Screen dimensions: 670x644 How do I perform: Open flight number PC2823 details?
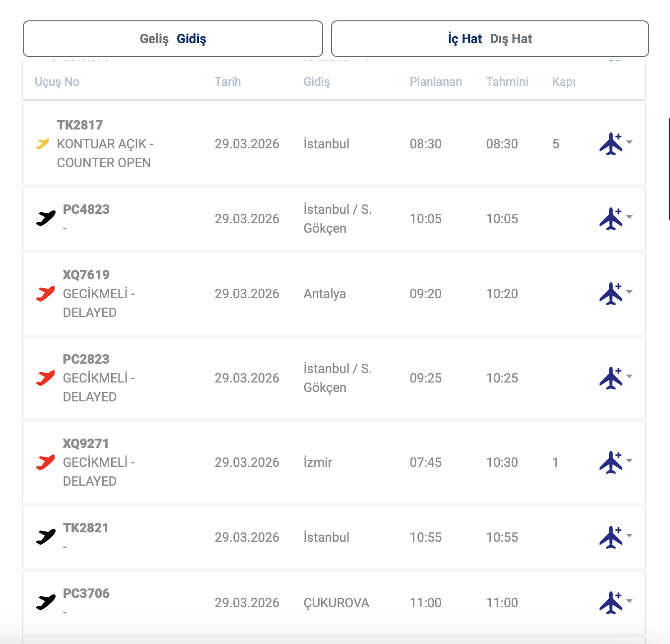coord(86,359)
